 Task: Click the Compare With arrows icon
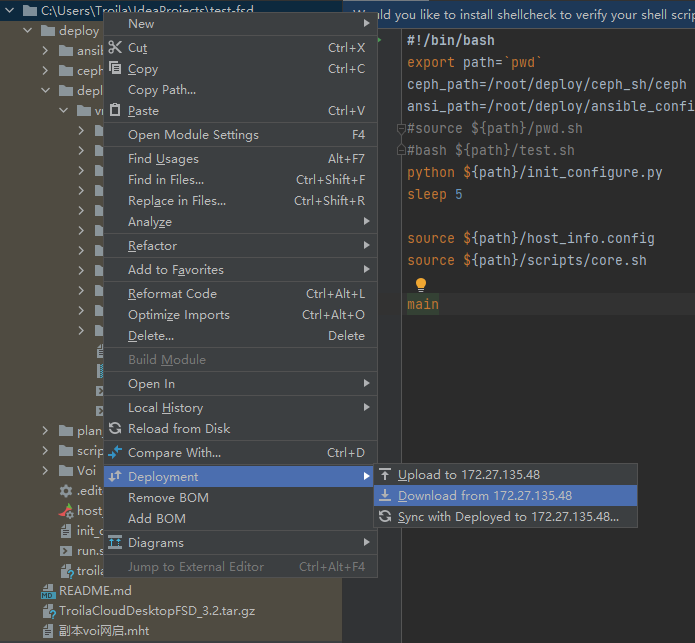pyautogui.click(x=114, y=453)
